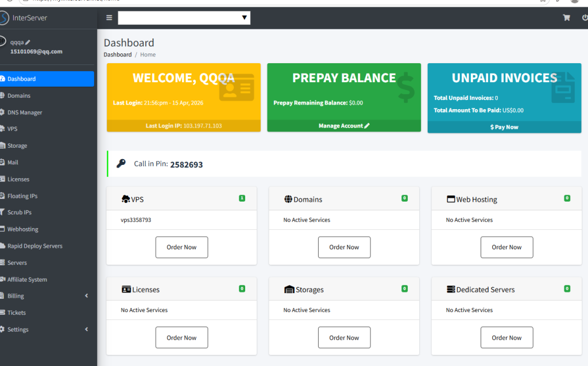Open the vps3358793 service entry

136,220
